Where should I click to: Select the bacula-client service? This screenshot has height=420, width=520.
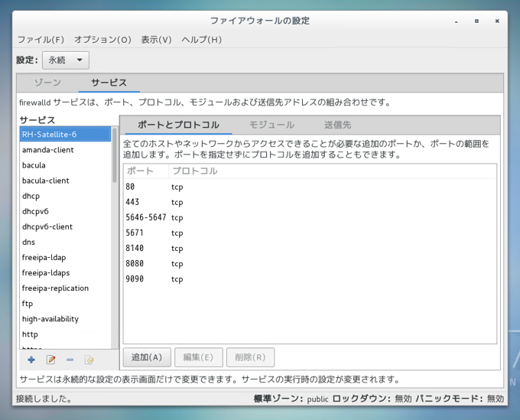[65, 181]
